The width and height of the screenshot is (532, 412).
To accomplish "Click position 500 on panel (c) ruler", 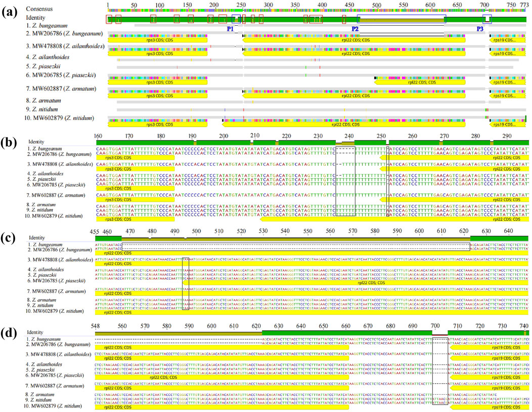I will pyautogui.click(x=197, y=232).
